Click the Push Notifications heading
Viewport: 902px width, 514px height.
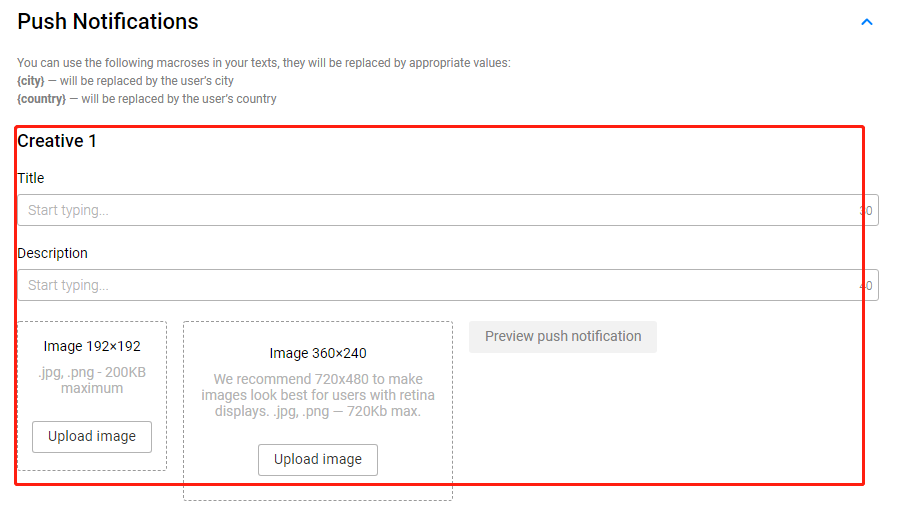click(x=108, y=21)
